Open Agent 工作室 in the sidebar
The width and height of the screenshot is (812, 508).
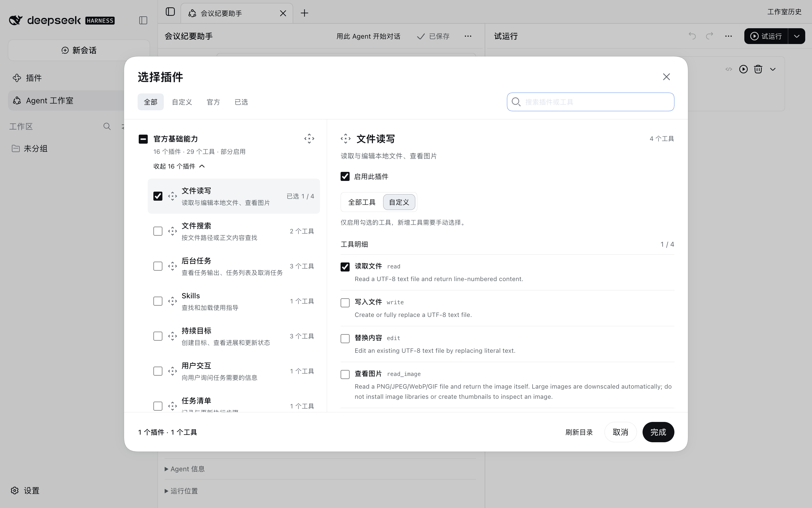(x=66, y=100)
